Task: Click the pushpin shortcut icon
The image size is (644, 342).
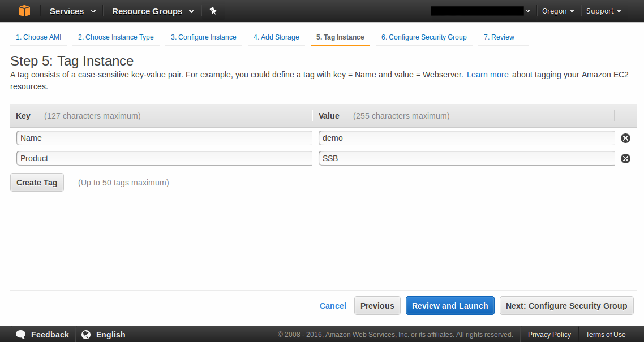Action: 213,11
